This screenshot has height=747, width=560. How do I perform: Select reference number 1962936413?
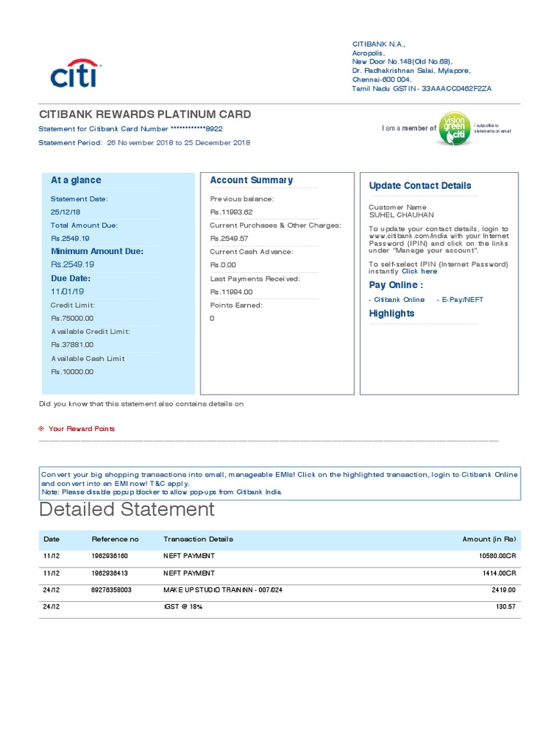tap(109, 573)
